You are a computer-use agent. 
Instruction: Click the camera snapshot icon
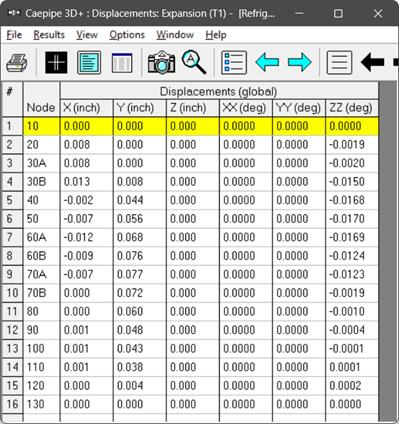click(x=161, y=63)
